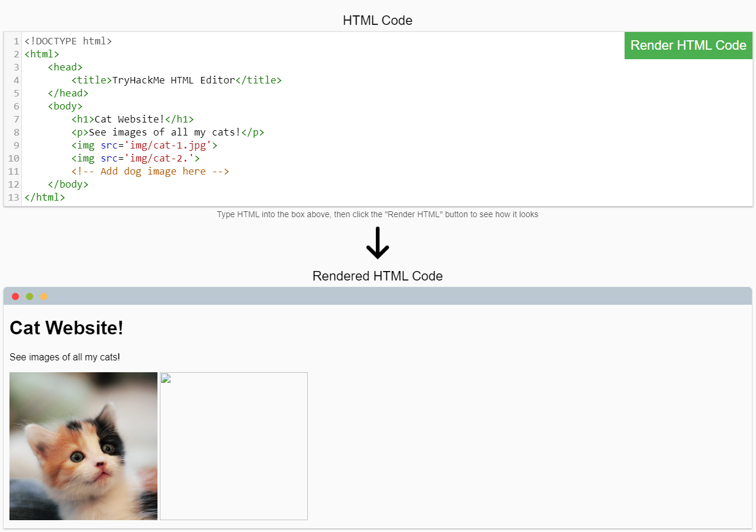Click the img cat-2. source line
Screen dimensions: 756x532
point(136,159)
